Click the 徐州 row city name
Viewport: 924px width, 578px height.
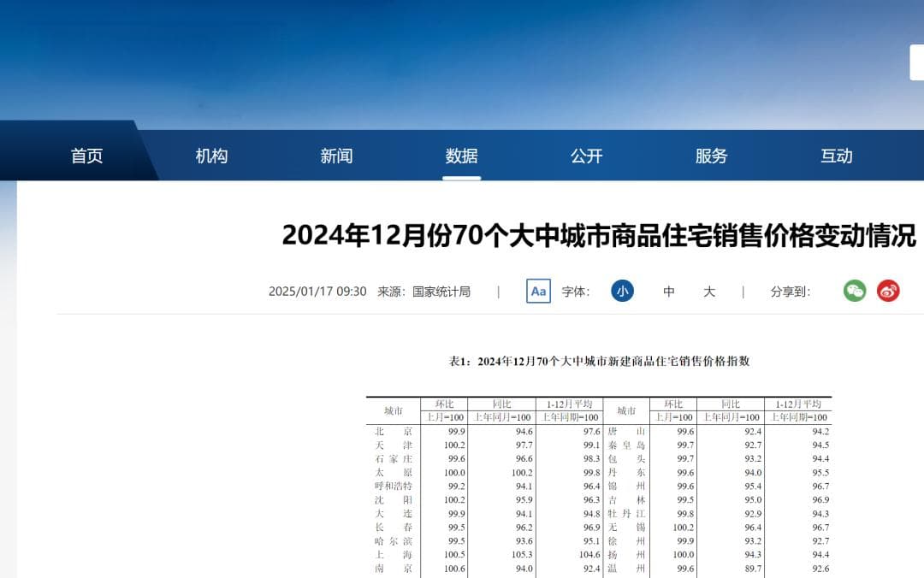626,541
